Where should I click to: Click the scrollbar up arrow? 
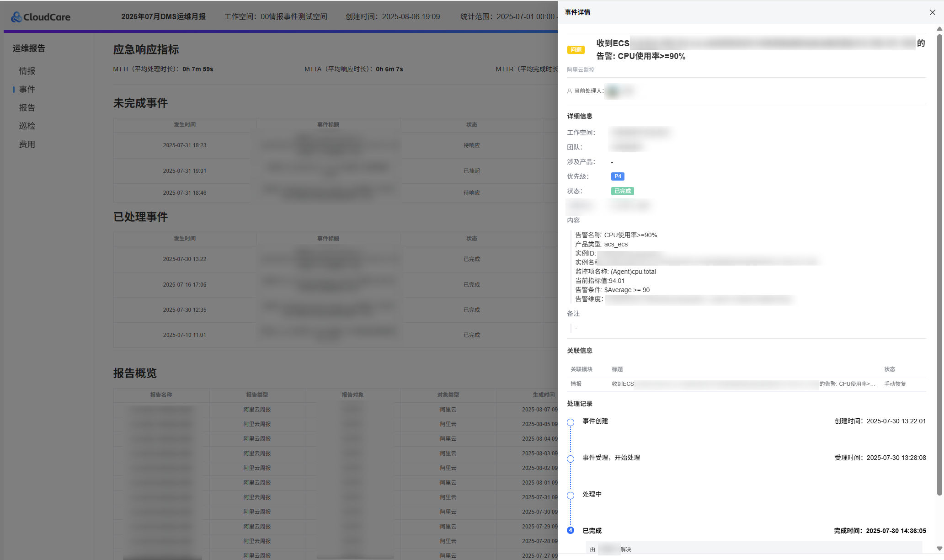coord(939,29)
